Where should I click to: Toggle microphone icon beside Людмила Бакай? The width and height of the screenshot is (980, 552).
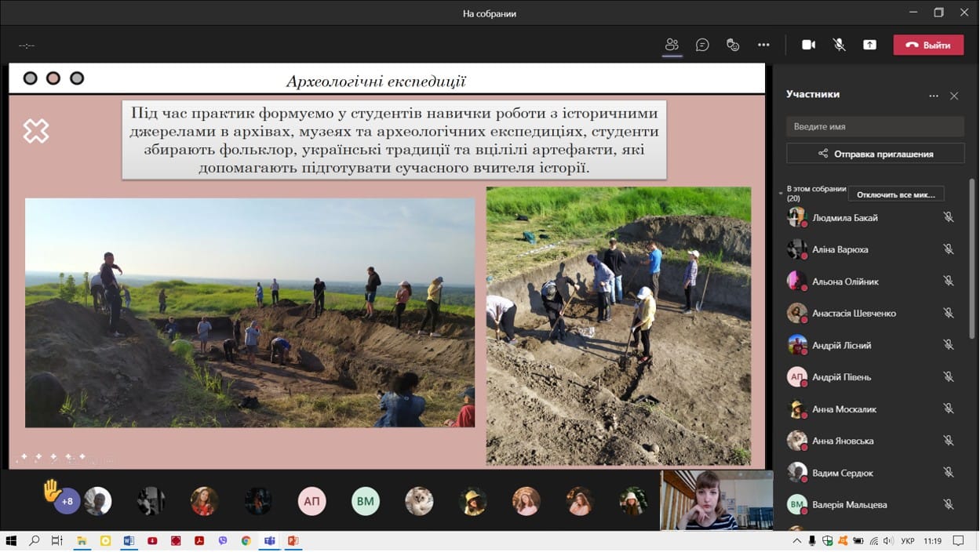click(948, 217)
